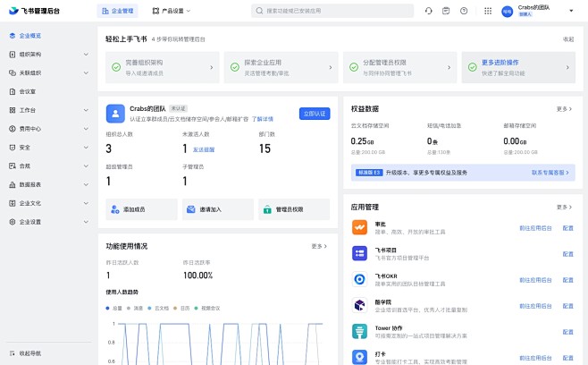This screenshot has height=365, width=588.
Task: Click 配置 for Tower 协作
Action: (x=568, y=332)
